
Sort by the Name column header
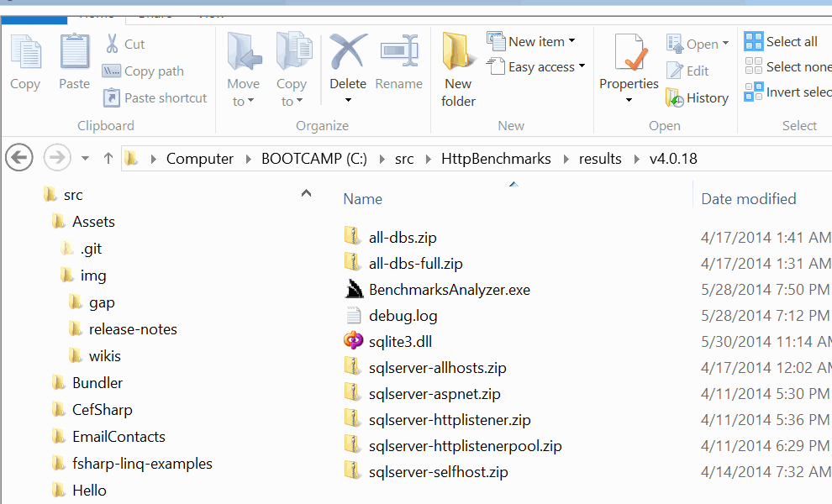(x=362, y=199)
